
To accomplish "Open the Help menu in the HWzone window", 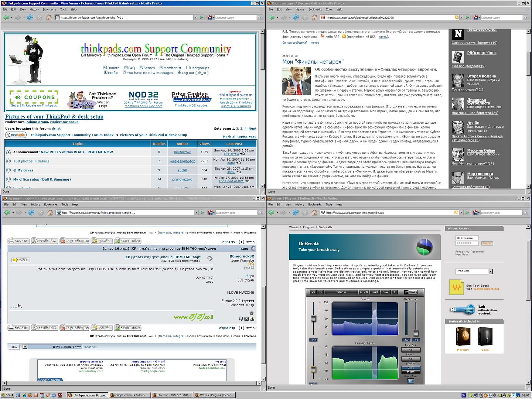I will [75, 204].
